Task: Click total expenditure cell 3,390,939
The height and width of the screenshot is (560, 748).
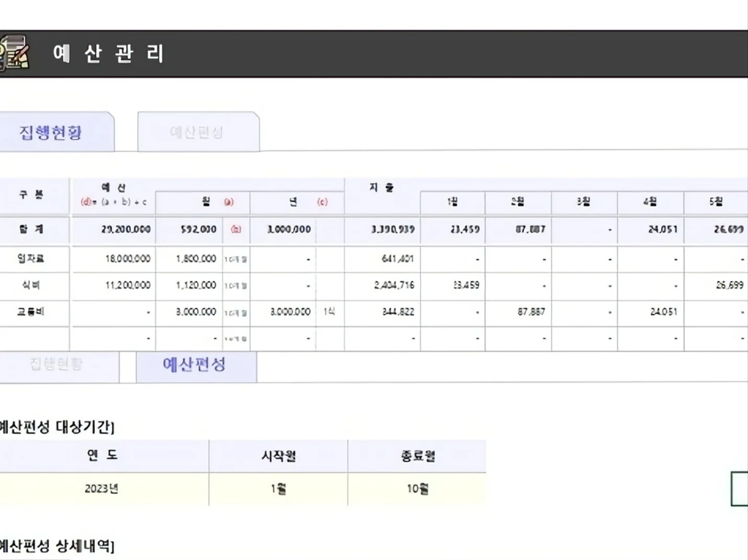Action: (x=382, y=230)
